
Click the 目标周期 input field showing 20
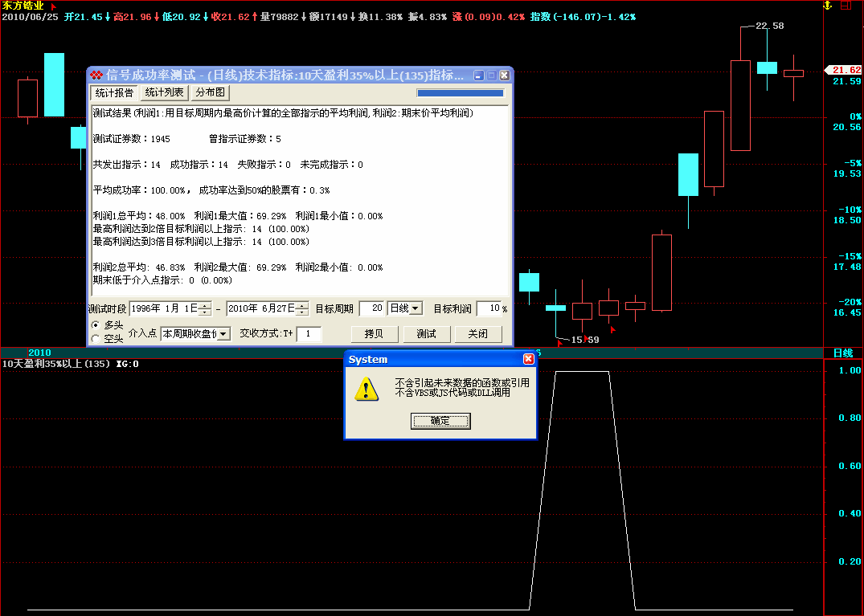(371, 308)
